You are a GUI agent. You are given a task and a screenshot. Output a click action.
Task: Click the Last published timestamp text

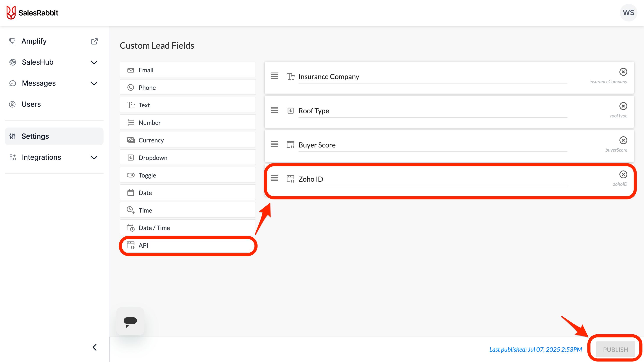[x=535, y=349]
